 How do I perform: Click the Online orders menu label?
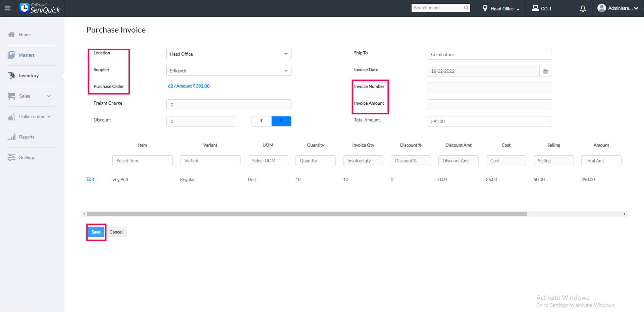pos(32,116)
